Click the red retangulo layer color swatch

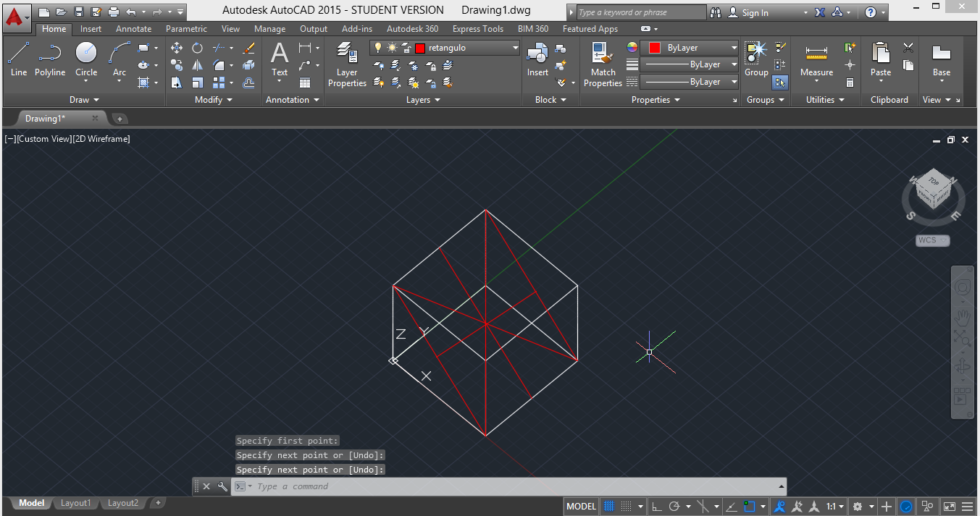(x=419, y=48)
